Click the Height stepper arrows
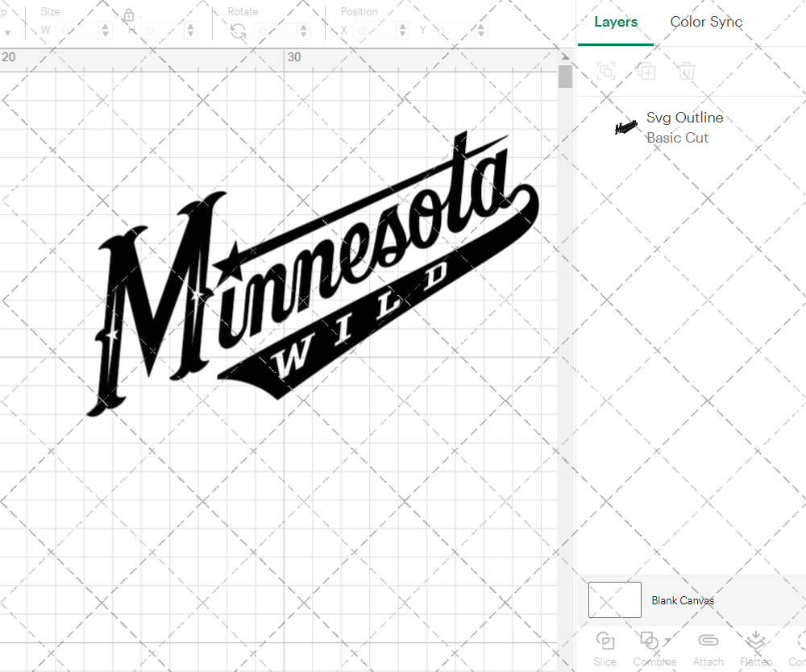The height and width of the screenshot is (672, 806). [x=191, y=31]
